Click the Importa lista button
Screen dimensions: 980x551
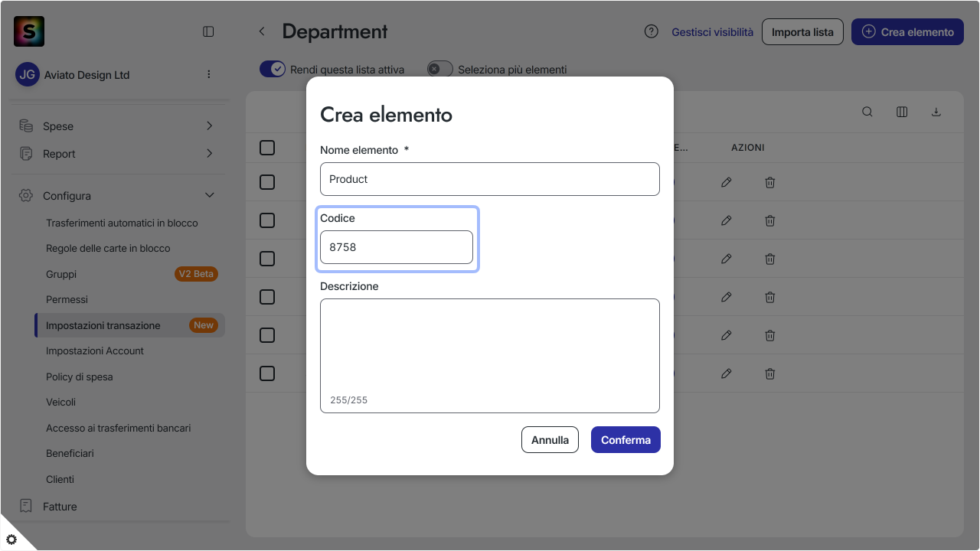click(802, 32)
